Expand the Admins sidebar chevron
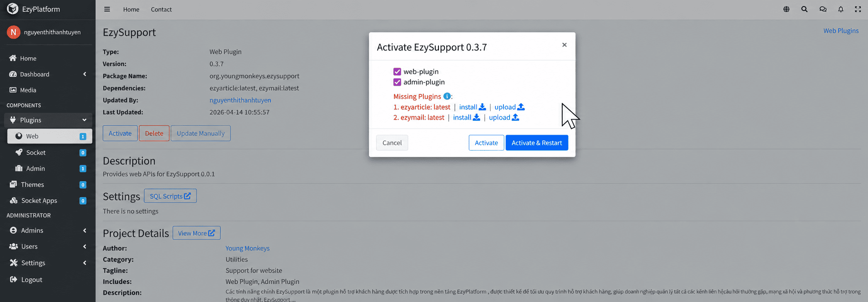Screen dimensions: 868x302 pos(85,231)
